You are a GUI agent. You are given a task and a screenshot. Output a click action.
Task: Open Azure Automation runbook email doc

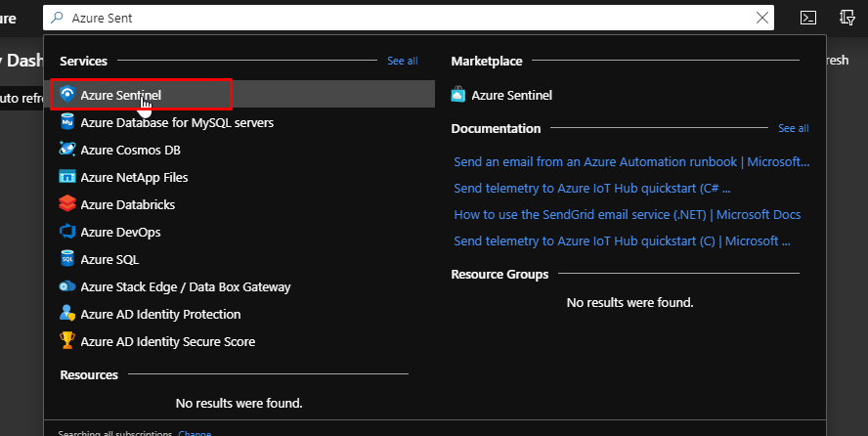[631, 161]
